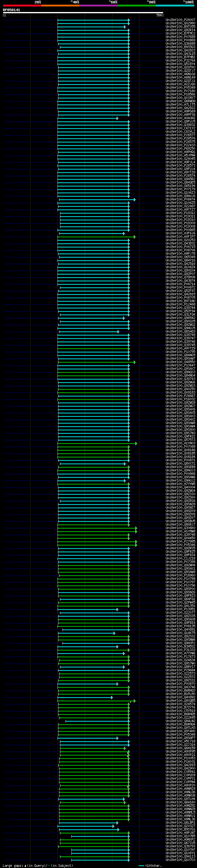This screenshot has width=197, height=868.
Task: Select UniRef100_Q6LBP1 label
Action: 180,822
